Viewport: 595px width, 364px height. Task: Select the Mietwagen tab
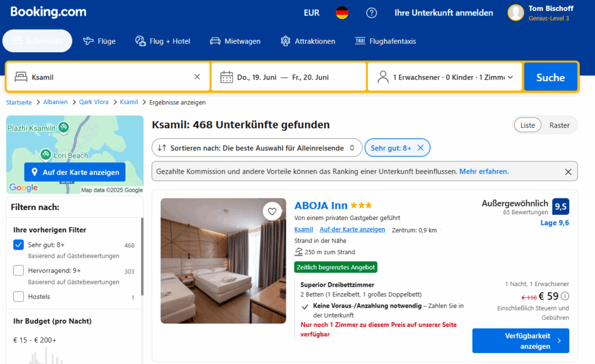[x=235, y=41]
